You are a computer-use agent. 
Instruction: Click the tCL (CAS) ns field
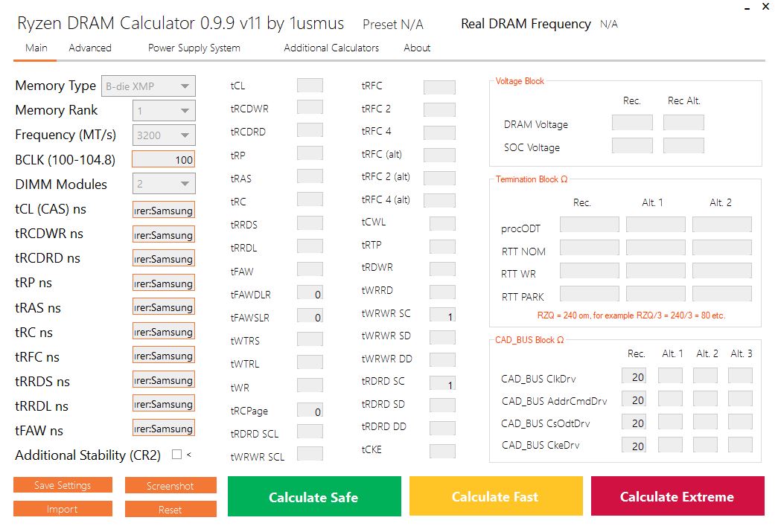[x=163, y=211]
